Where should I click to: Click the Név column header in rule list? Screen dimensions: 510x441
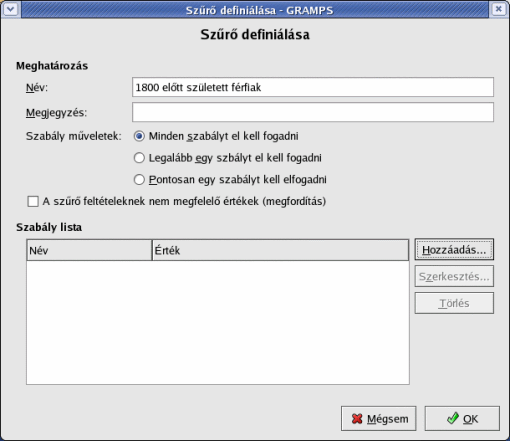pyautogui.click(x=89, y=250)
